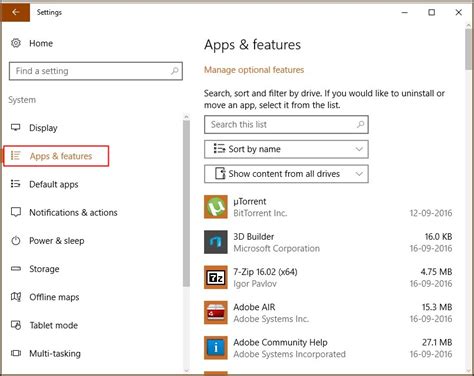Image resolution: width=474 pixels, height=376 pixels.
Task: Minimize the Settings window
Action: (405, 12)
